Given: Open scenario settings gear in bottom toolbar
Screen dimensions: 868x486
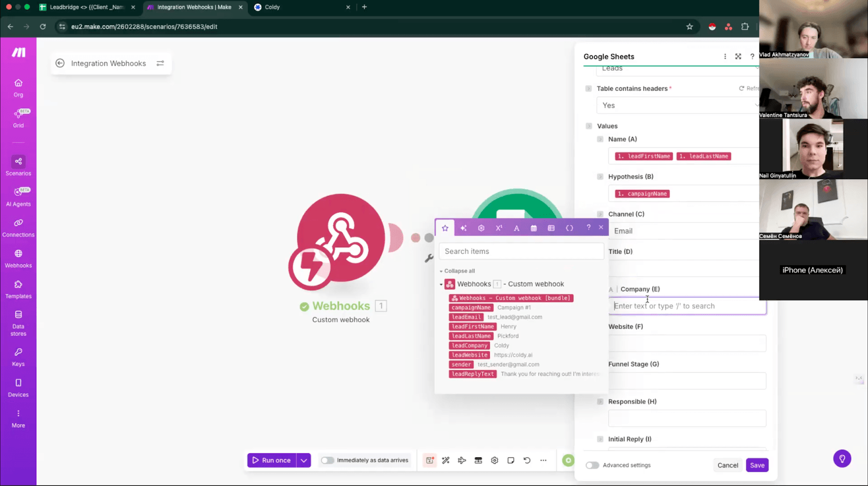Looking at the screenshot, I should click(494, 461).
